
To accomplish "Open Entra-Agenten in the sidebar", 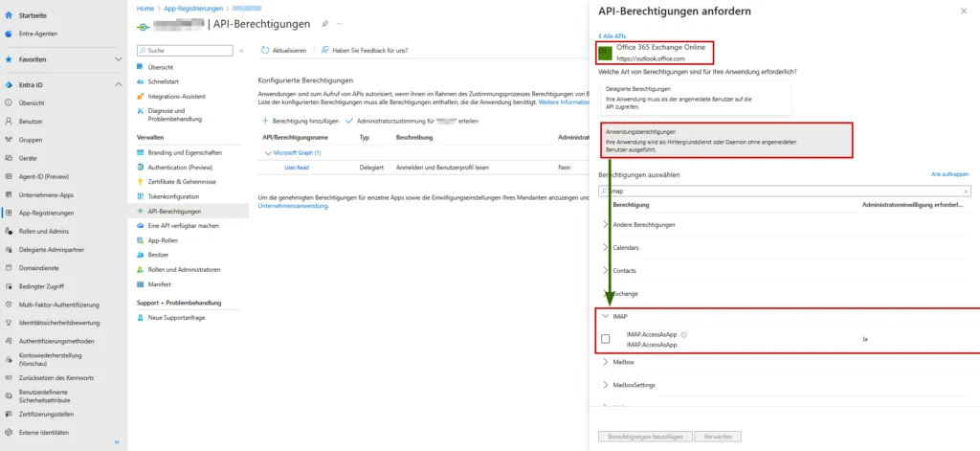I will [9, 34].
